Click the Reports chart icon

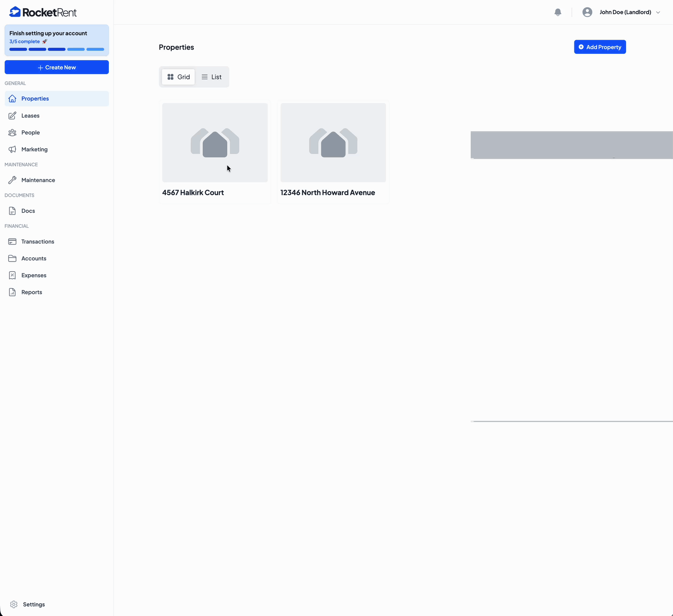click(12, 292)
